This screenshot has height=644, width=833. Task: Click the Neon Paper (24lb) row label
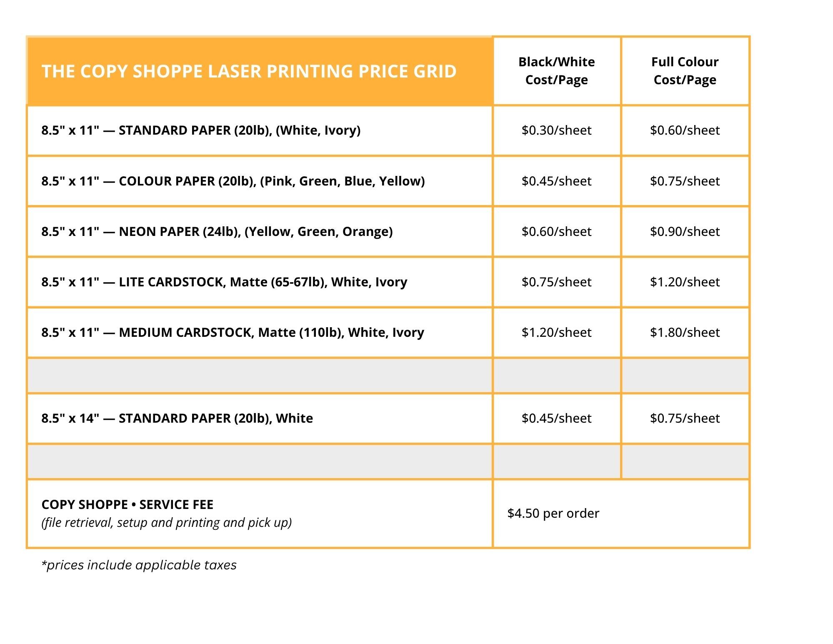pos(217,232)
